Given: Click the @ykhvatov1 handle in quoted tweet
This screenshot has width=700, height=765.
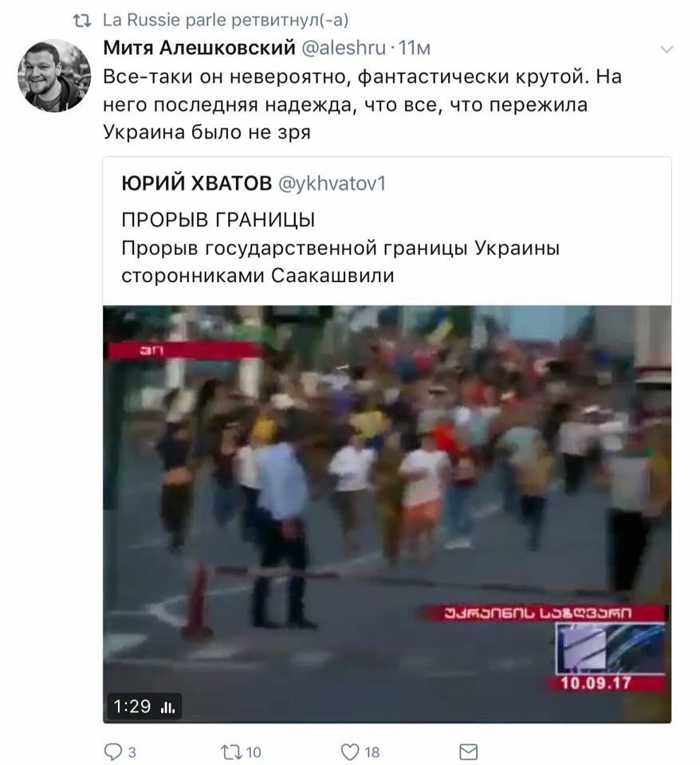Looking at the screenshot, I should coord(332,183).
